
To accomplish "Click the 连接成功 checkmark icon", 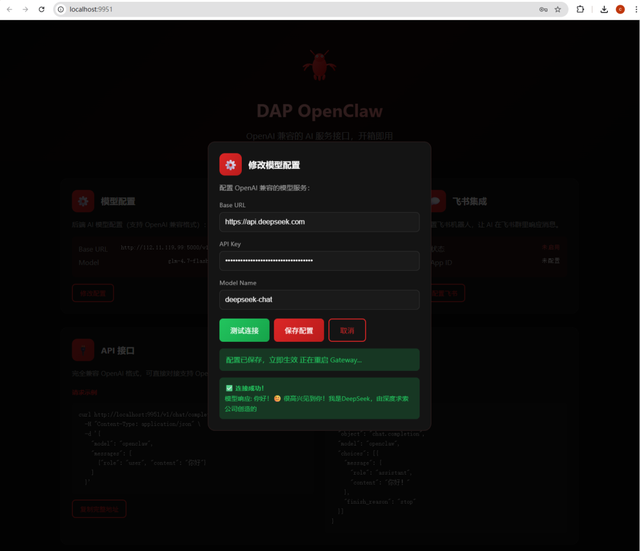I will [x=229, y=388].
